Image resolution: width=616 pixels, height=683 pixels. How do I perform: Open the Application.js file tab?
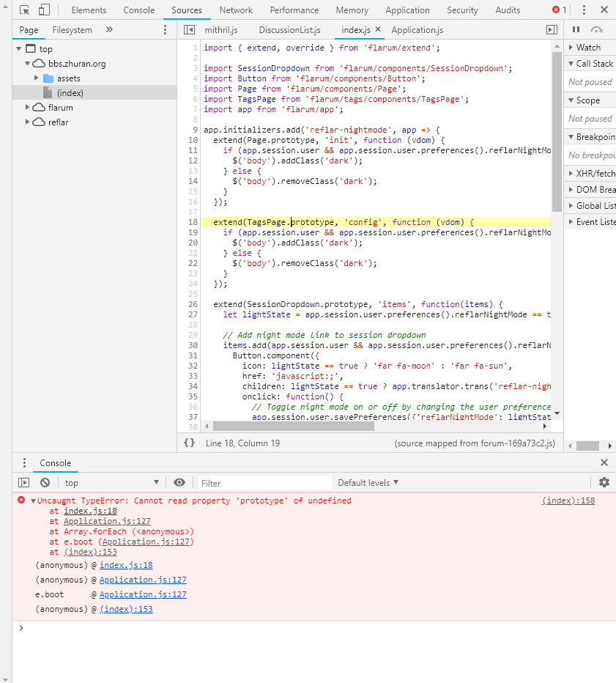(417, 30)
